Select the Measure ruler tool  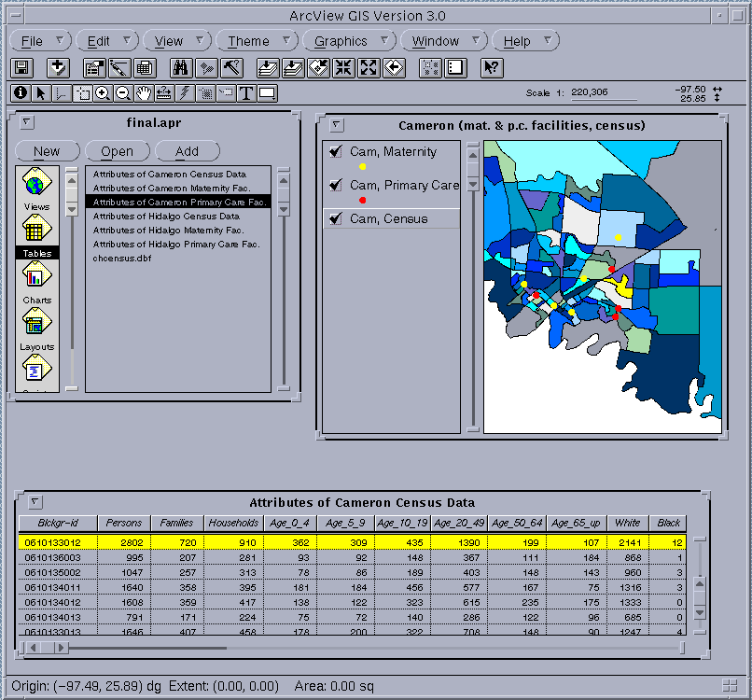point(164,93)
